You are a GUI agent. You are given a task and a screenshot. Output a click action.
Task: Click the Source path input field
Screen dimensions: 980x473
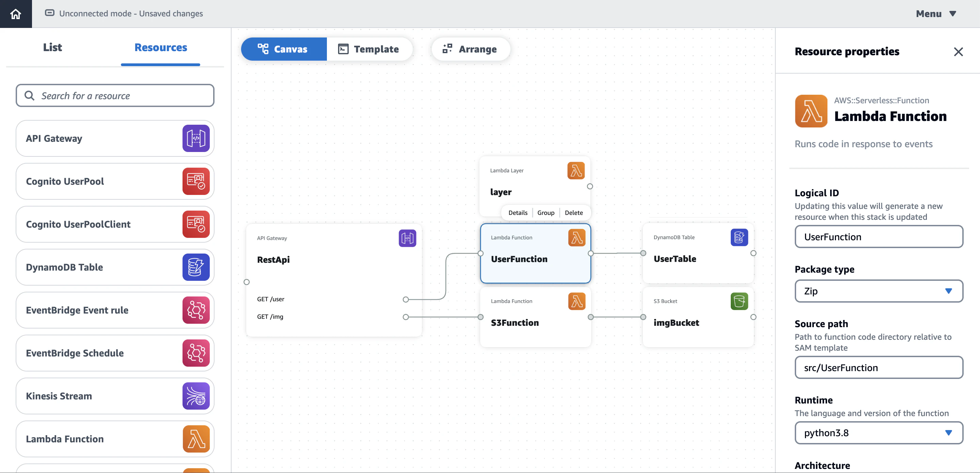(x=879, y=367)
